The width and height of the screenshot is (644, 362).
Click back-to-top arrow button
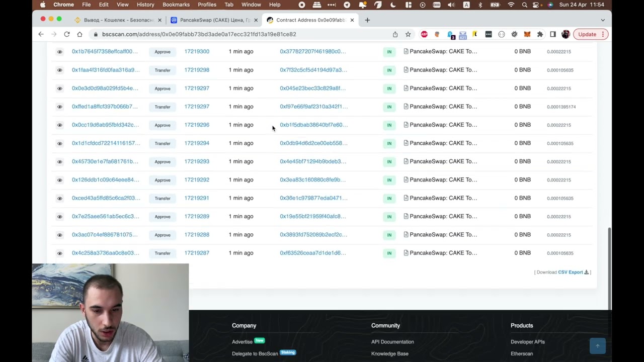(x=598, y=346)
